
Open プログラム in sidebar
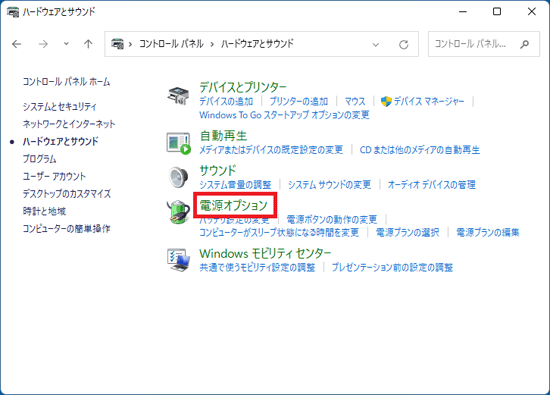[x=39, y=159]
